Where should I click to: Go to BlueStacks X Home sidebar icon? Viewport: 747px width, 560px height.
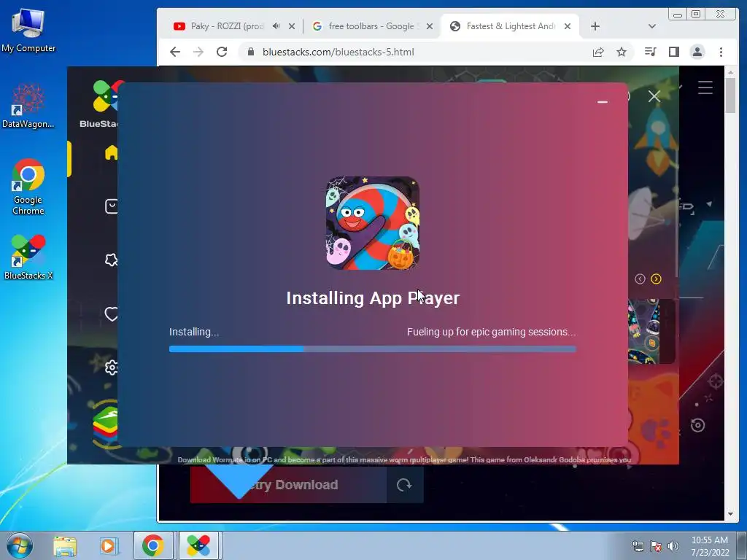(x=112, y=152)
